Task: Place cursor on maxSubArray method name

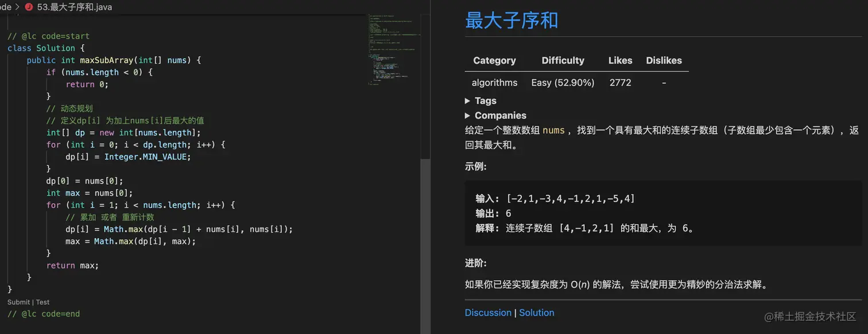Action: click(x=106, y=60)
